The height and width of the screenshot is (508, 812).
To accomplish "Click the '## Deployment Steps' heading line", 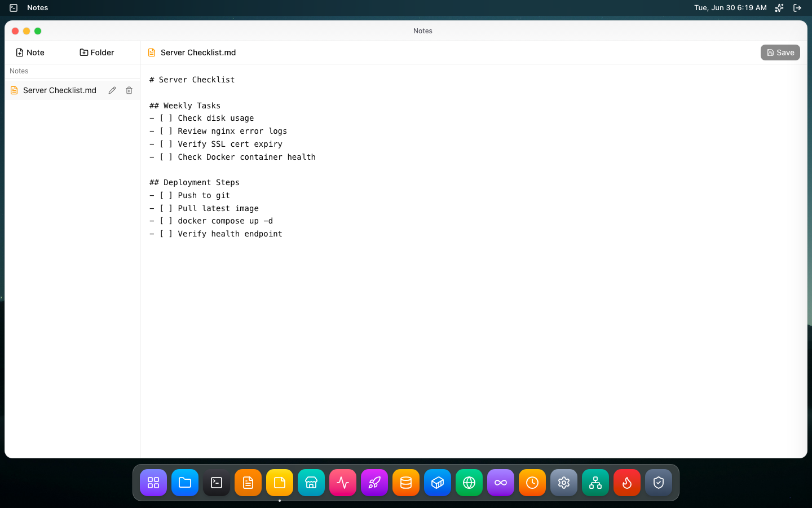I will (x=195, y=182).
